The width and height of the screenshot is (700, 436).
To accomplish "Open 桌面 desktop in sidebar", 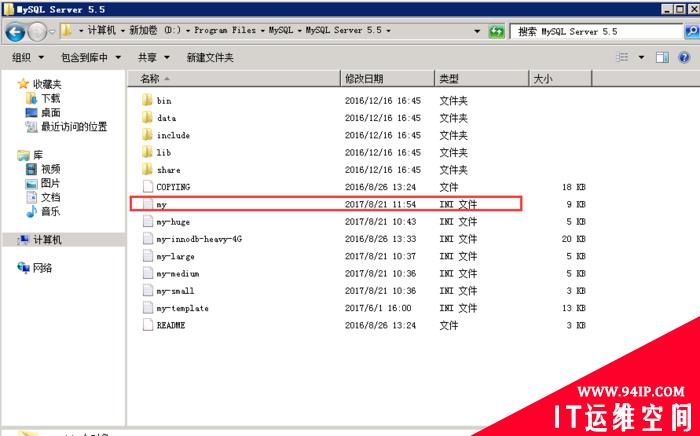I will pyautogui.click(x=43, y=112).
